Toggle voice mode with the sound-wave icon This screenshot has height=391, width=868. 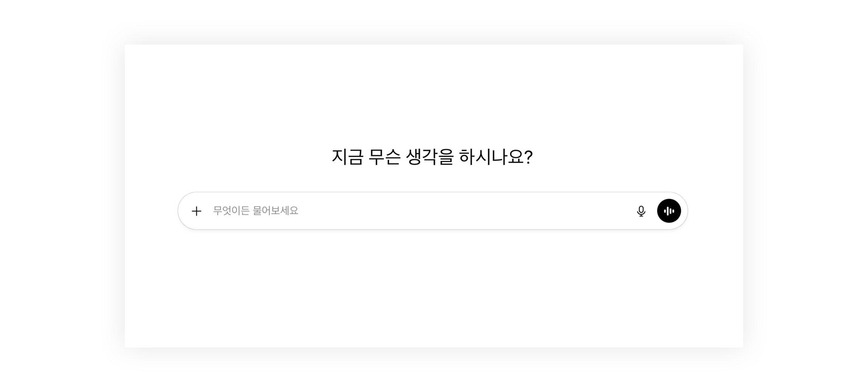[669, 211]
